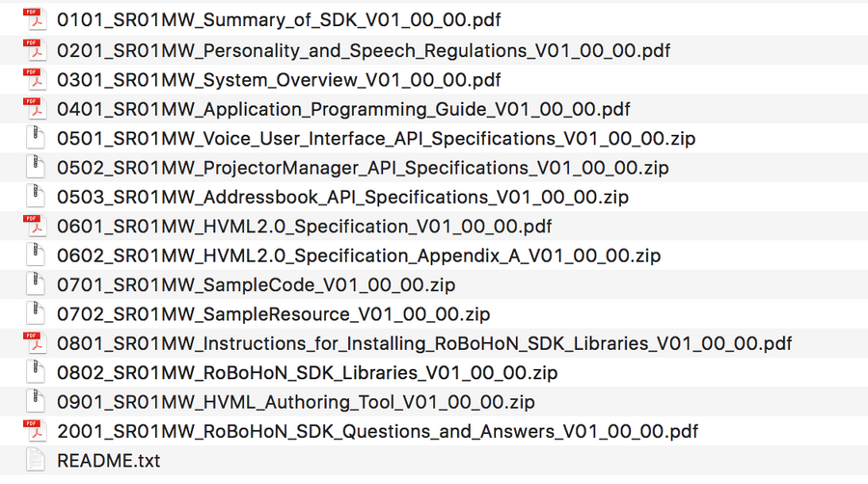This screenshot has width=868, height=484.
Task: Select 0101 Summary_of_SDK PDF file name
Action: [279, 19]
